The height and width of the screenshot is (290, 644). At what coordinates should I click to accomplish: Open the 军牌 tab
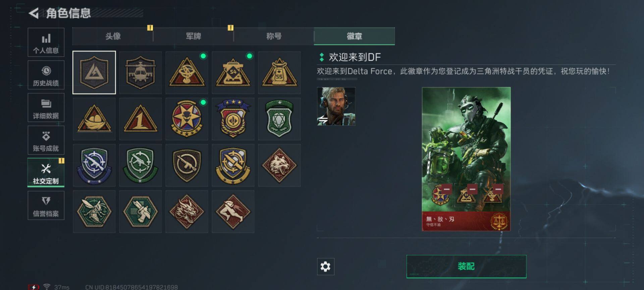pos(193,36)
